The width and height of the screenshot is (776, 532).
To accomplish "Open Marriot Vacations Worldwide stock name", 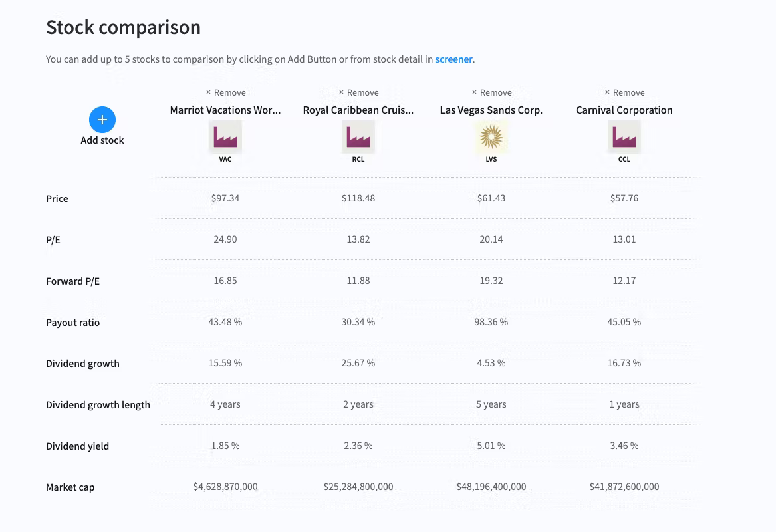I will pos(225,110).
